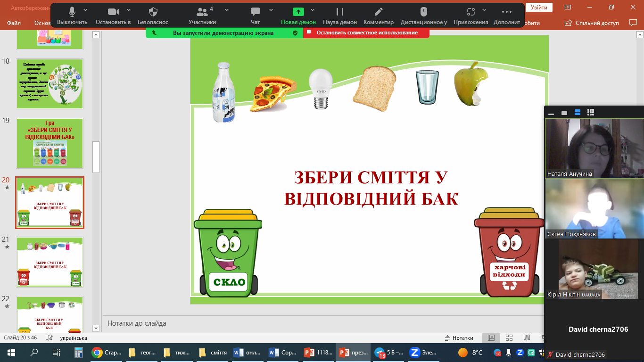The image size is (644, 362).
Task: Switch to Normal view icon in status bar
Action: tap(491, 338)
